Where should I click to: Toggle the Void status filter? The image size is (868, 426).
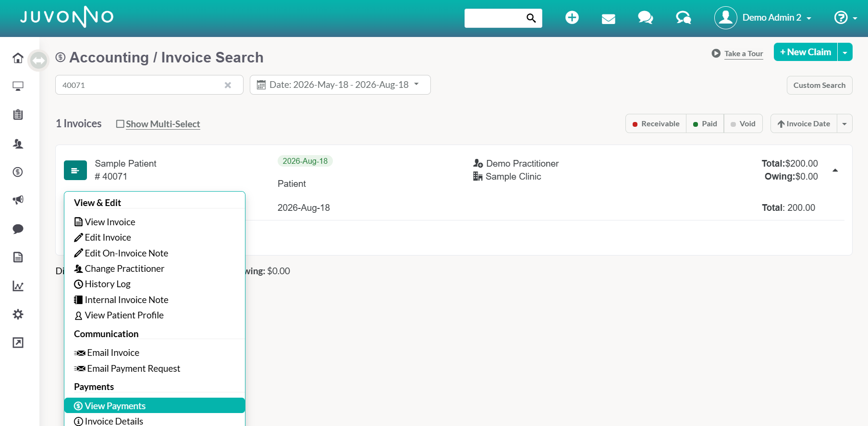click(x=743, y=123)
